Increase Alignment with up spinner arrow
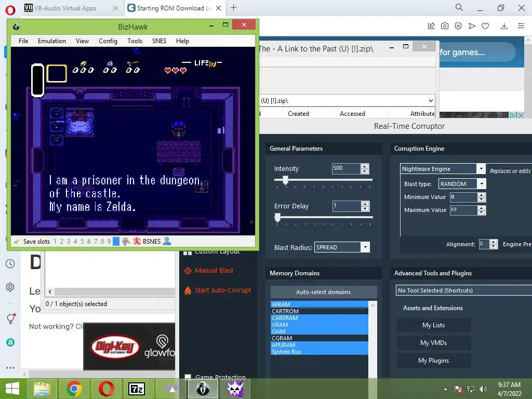532x399 pixels. pos(494,242)
